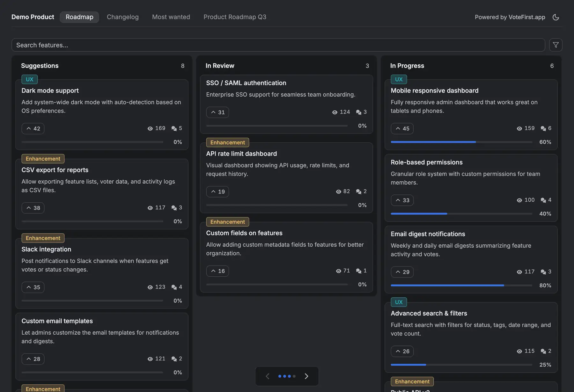Click the Enhancement tag on API rate limit dashboard

click(x=228, y=142)
